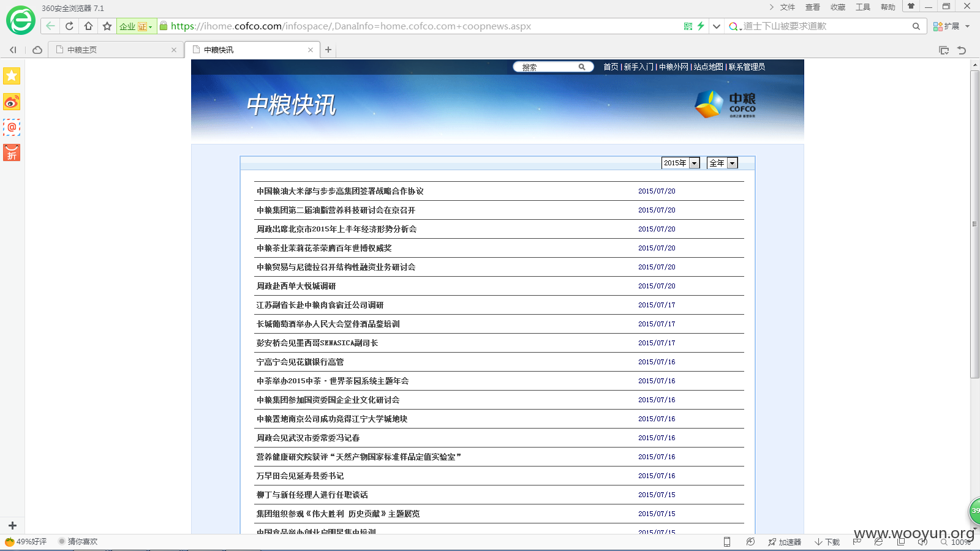The height and width of the screenshot is (551, 980).
Task: Click the 新手入门 header link
Action: [639, 67]
